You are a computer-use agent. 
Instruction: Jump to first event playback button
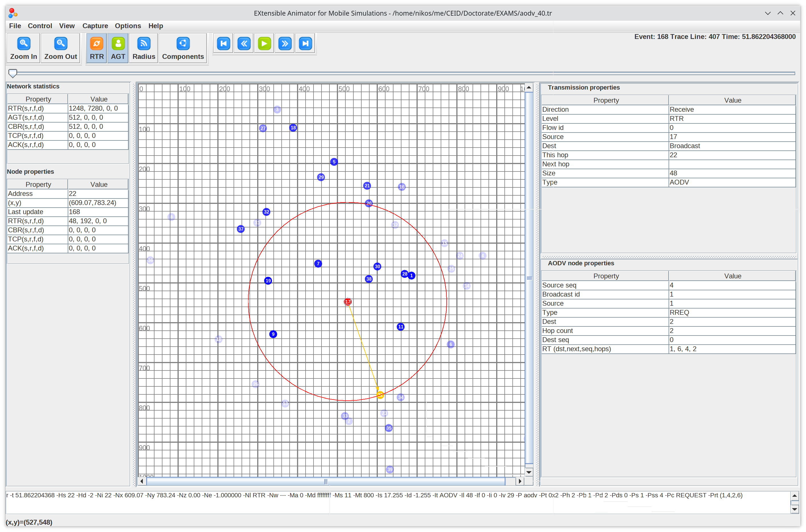tap(223, 44)
